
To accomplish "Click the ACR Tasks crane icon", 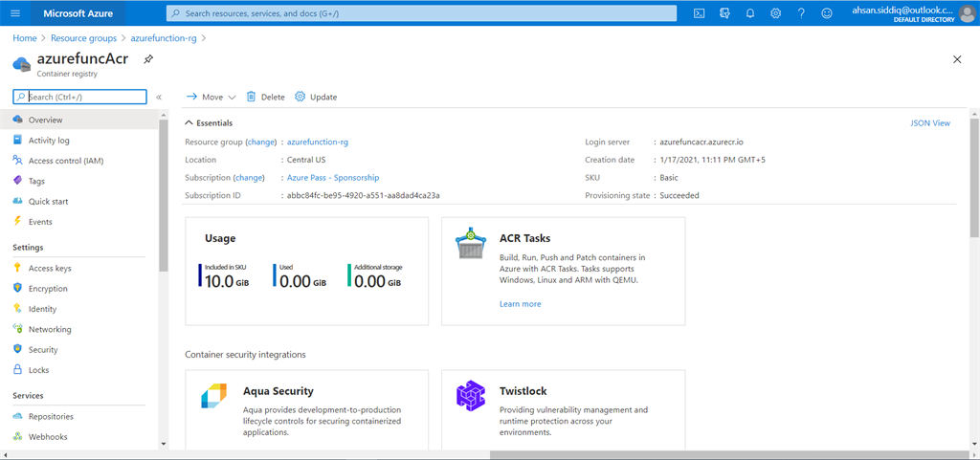I will tap(473, 245).
